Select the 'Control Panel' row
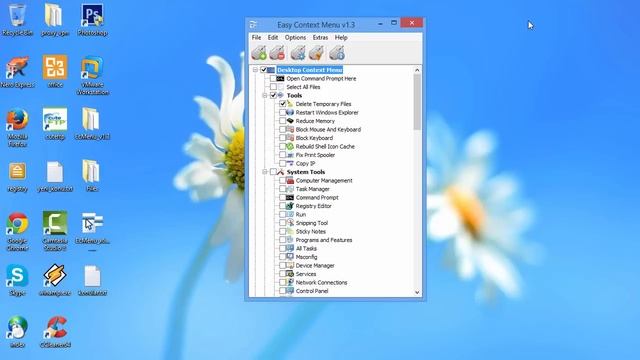Image resolution: width=640 pixels, height=360 pixels. 312,291
